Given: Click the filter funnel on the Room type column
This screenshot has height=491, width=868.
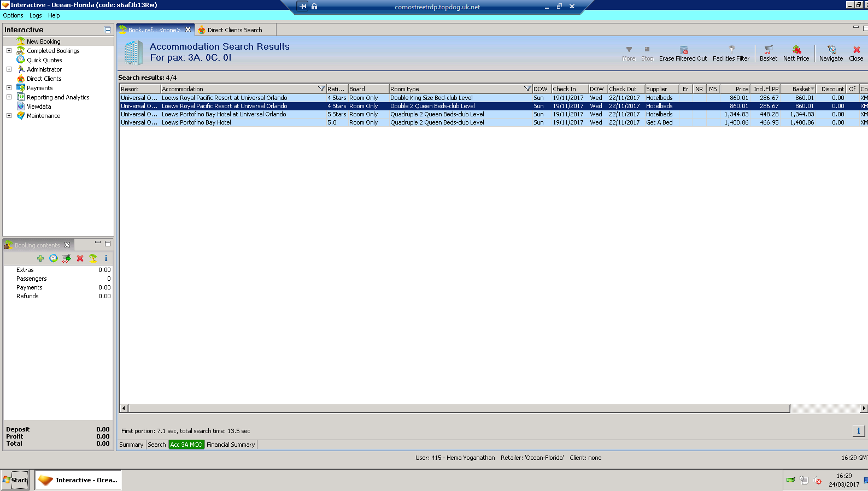Looking at the screenshot, I should point(527,89).
